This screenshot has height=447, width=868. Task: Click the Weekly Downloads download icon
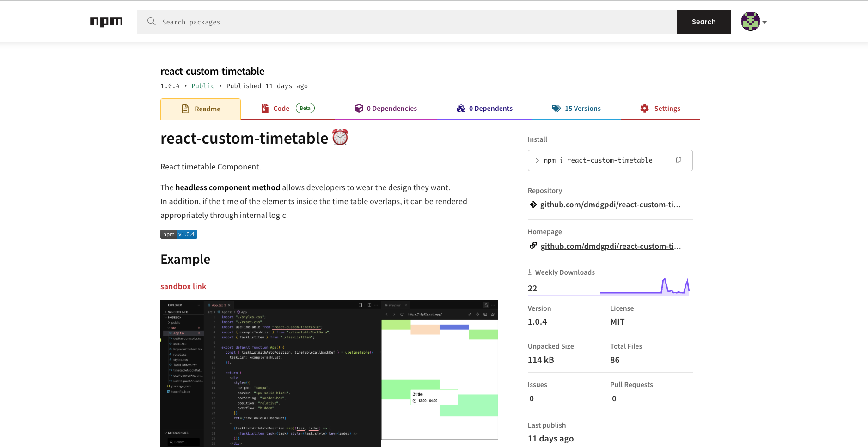click(x=530, y=272)
